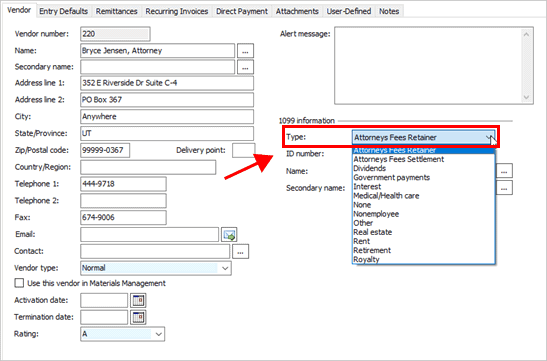
Task: Select Attorneys Fees Settlement option
Action: [x=424, y=159]
